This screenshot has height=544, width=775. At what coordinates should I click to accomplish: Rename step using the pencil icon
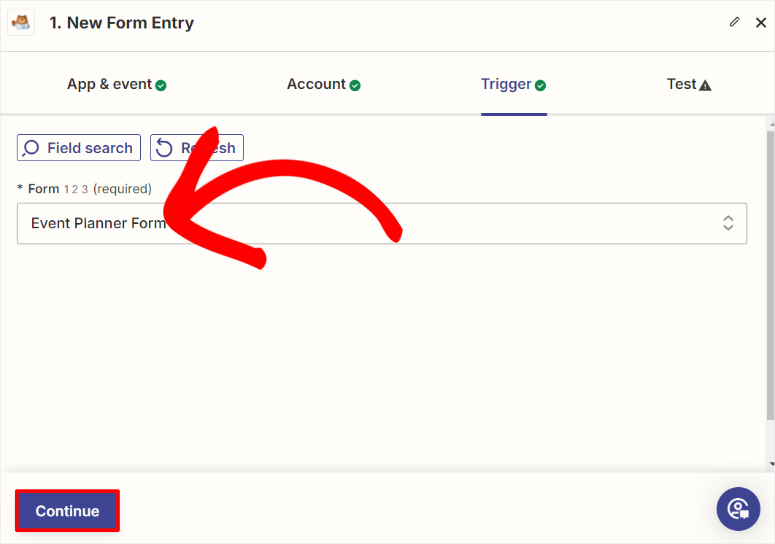tap(734, 22)
